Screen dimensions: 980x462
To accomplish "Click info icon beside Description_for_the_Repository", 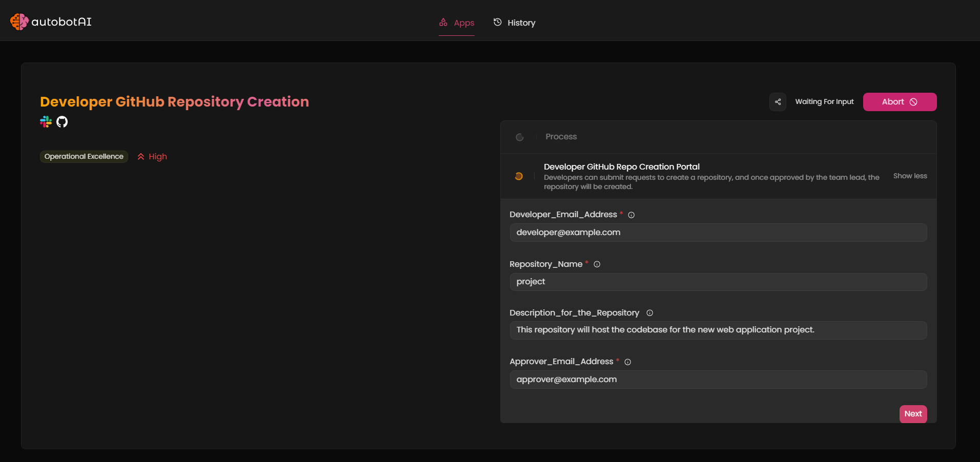I will click(x=650, y=313).
